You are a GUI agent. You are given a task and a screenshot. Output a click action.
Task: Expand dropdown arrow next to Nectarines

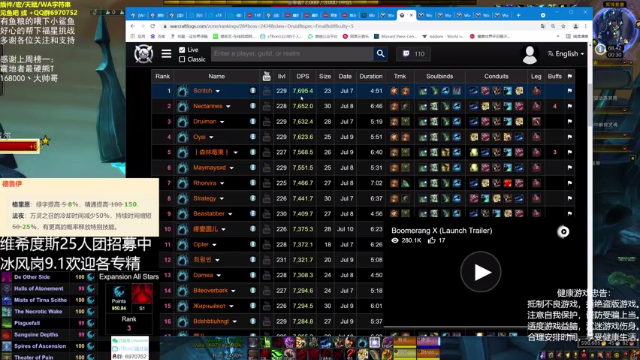pyautogui.click(x=228, y=107)
